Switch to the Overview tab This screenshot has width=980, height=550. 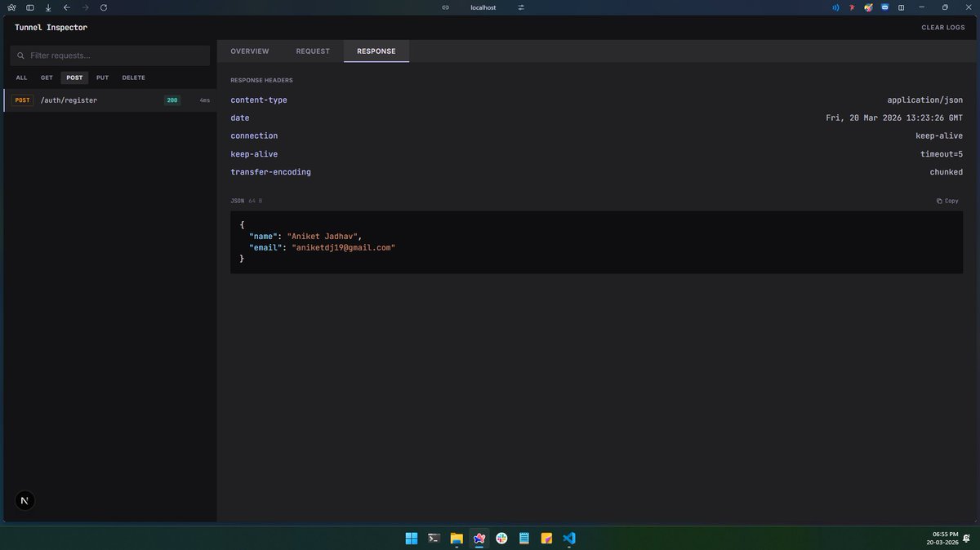tap(250, 51)
